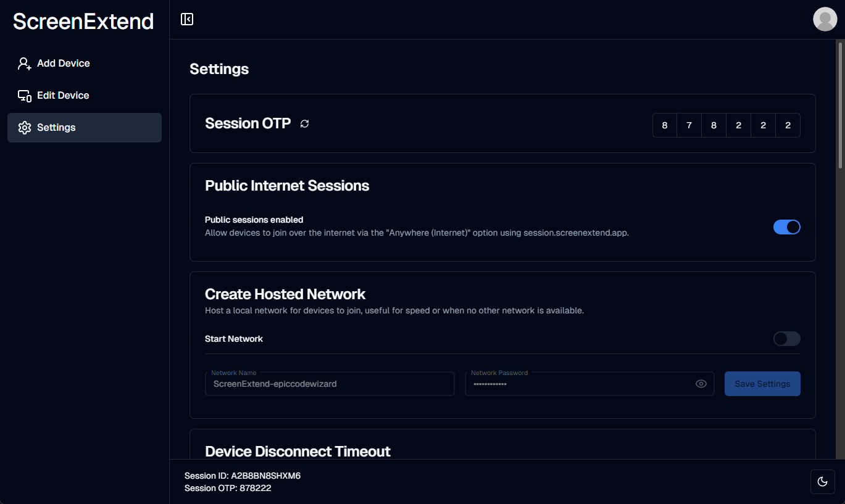This screenshot has height=504, width=845.
Task: Click the ScreenExtend logo title
Action: [x=83, y=22]
